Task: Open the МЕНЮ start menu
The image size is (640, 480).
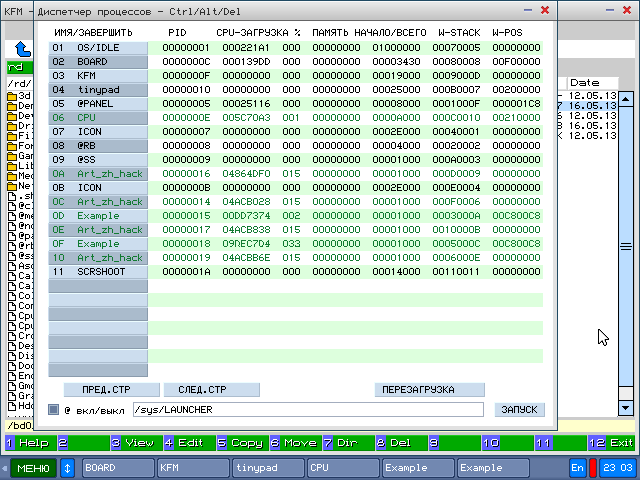Action: [x=33, y=467]
